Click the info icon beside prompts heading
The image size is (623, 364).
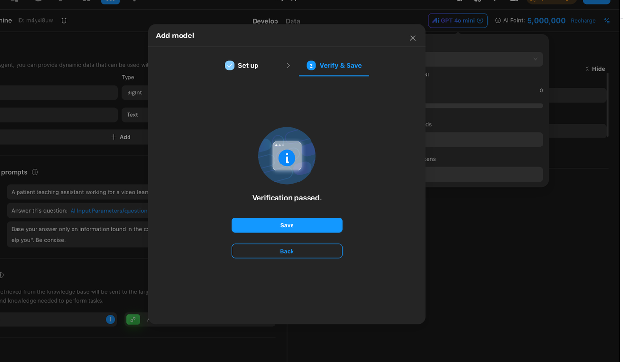(x=35, y=172)
